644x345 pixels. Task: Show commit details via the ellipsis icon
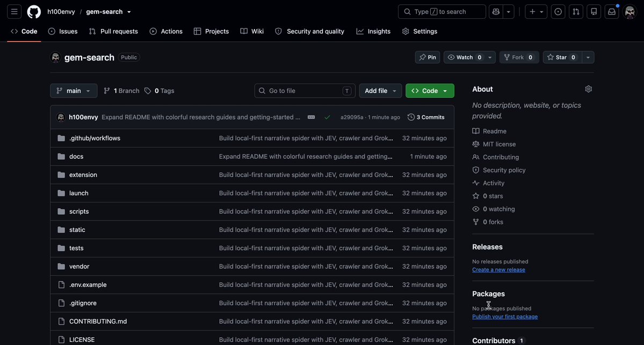pyautogui.click(x=312, y=118)
